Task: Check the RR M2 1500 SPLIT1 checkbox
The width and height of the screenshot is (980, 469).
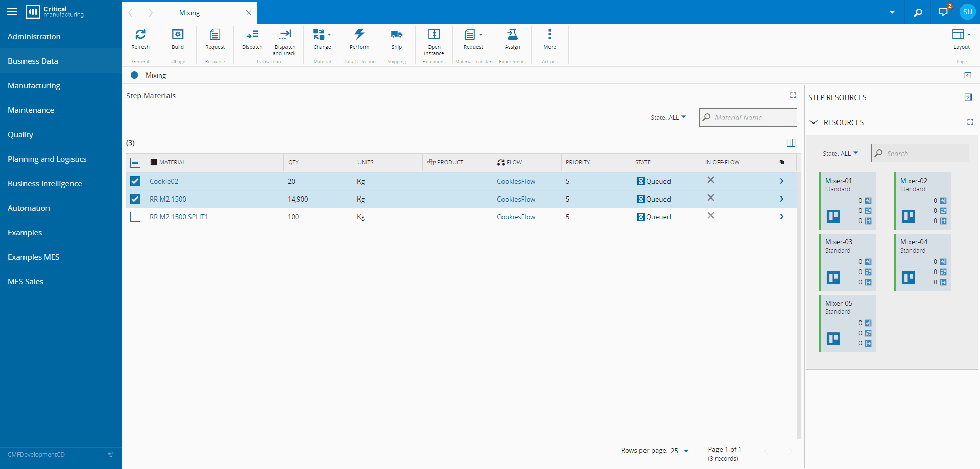Action: tap(135, 217)
